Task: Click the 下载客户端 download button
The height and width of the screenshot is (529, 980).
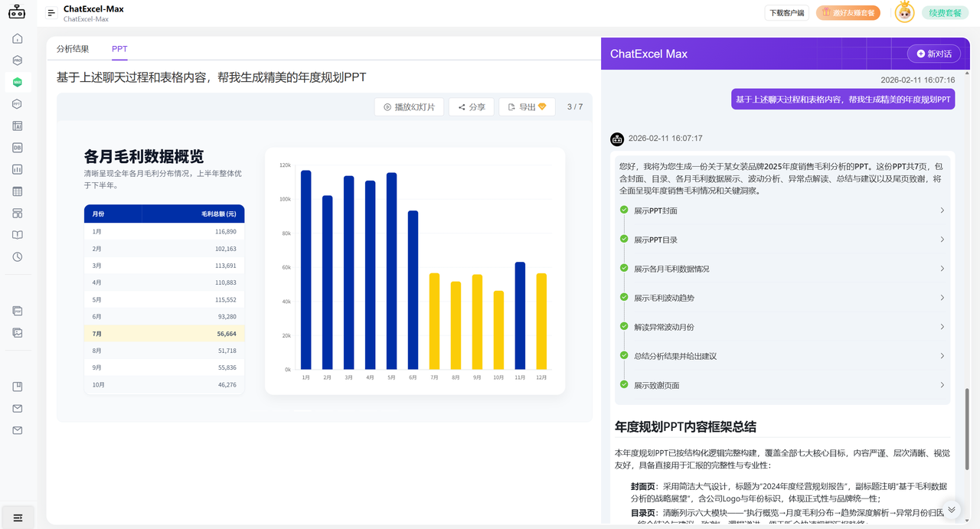Action: pos(786,12)
